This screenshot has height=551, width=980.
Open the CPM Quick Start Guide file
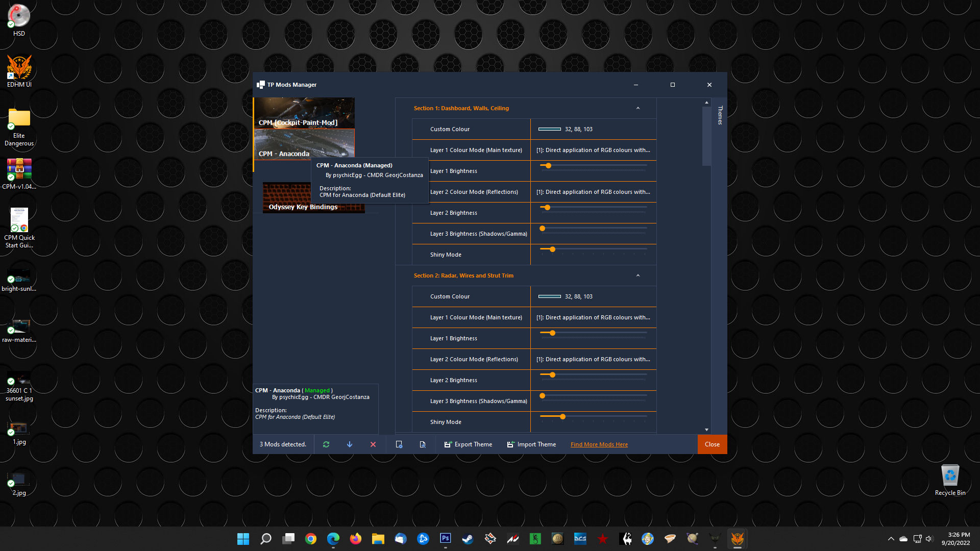click(x=19, y=228)
